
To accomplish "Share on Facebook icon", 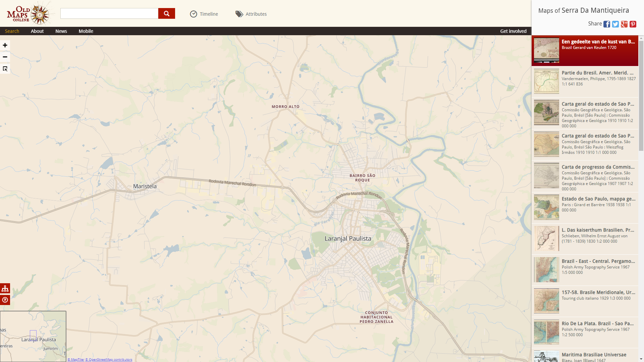I will point(607,24).
